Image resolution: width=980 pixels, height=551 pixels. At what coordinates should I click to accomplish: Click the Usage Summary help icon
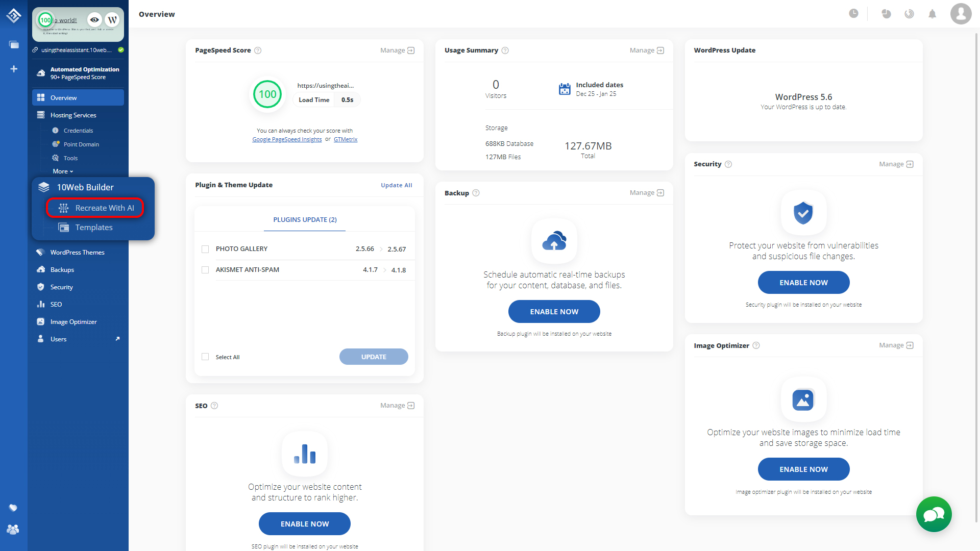[505, 51]
